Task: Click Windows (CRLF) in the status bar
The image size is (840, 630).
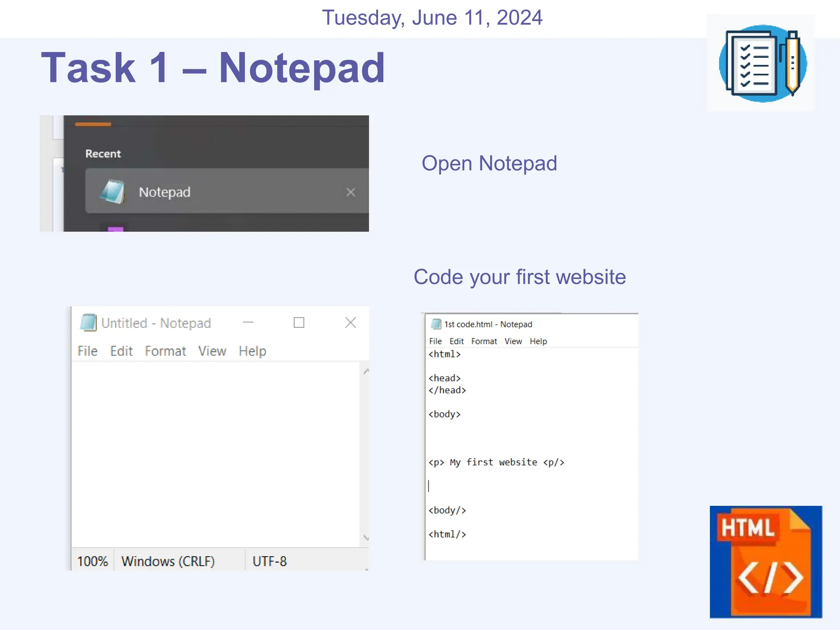Action: click(168, 561)
